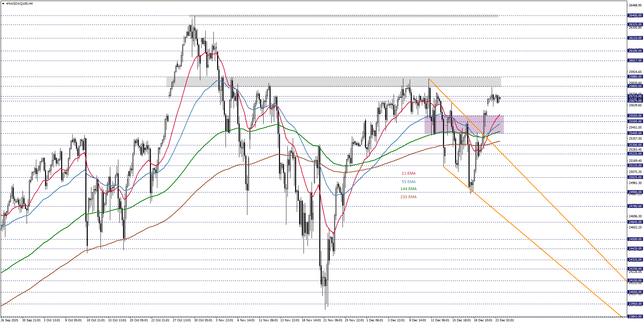Select the blue 55 EMA legend label
644x324 pixels.
click(409, 182)
